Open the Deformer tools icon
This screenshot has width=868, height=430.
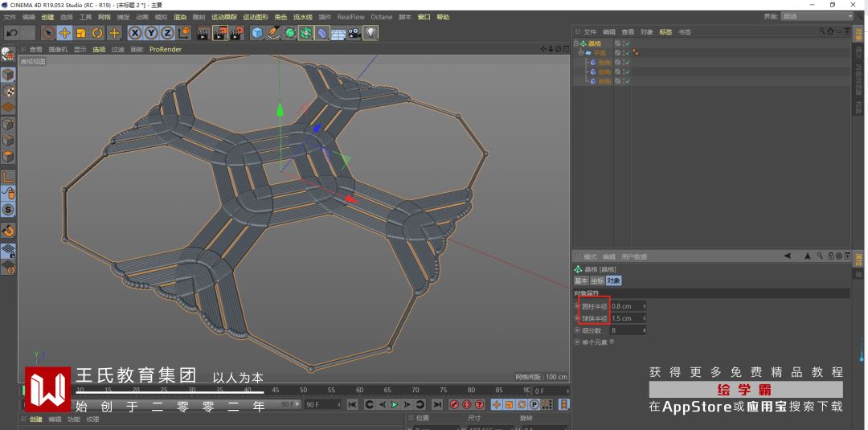click(x=321, y=33)
